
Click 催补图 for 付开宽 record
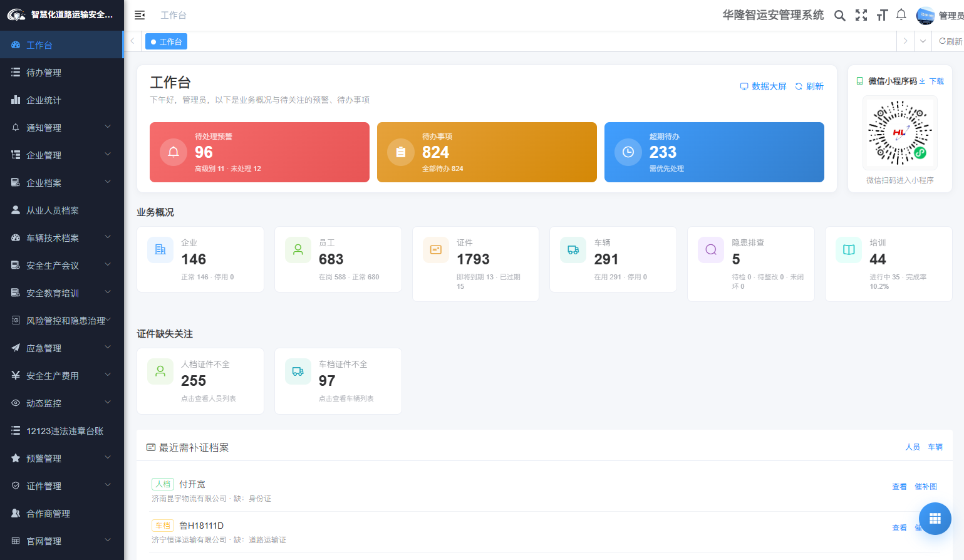click(926, 487)
